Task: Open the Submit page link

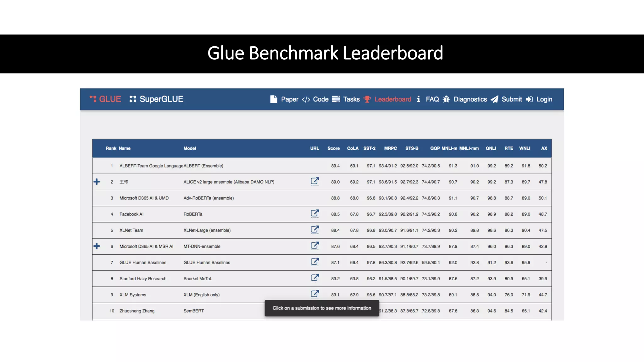Action: 512,99
